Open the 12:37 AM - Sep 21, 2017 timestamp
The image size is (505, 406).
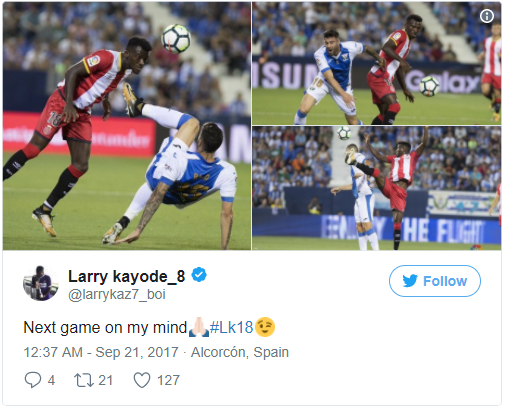point(101,352)
